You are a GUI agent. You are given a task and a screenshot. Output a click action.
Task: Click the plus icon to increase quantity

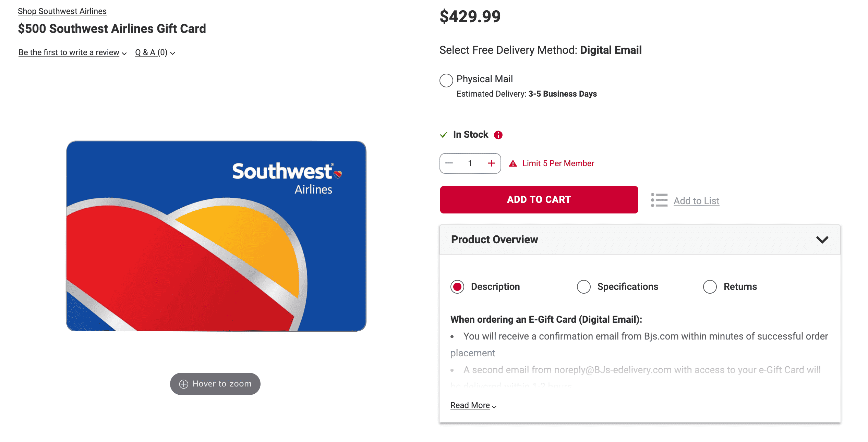tap(492, 163)
